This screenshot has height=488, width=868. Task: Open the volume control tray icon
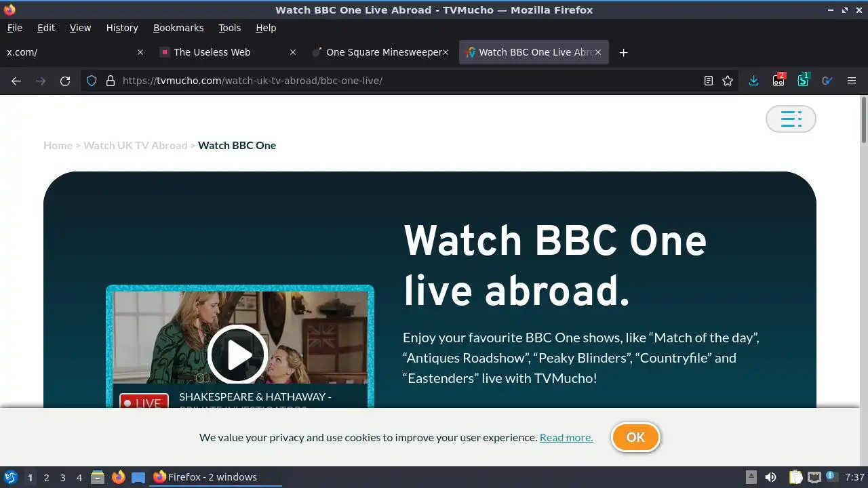pos(770,477)
